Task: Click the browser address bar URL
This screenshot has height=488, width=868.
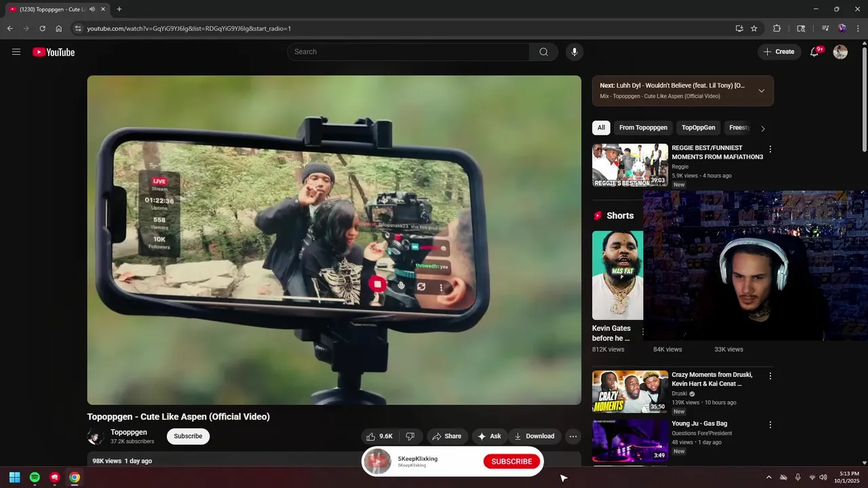Action: point(189,28)
